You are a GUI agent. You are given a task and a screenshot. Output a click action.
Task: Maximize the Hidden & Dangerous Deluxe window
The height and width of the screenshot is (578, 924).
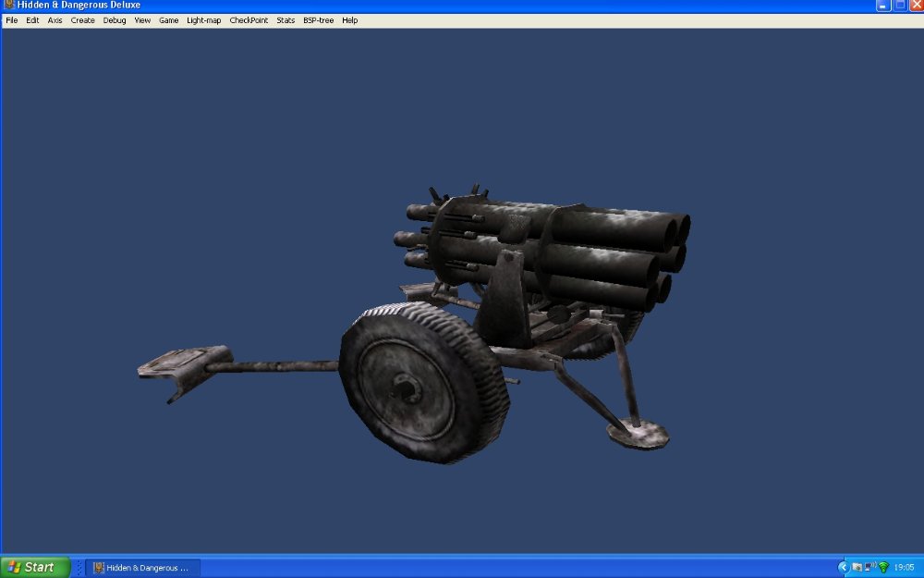(900, 6)
